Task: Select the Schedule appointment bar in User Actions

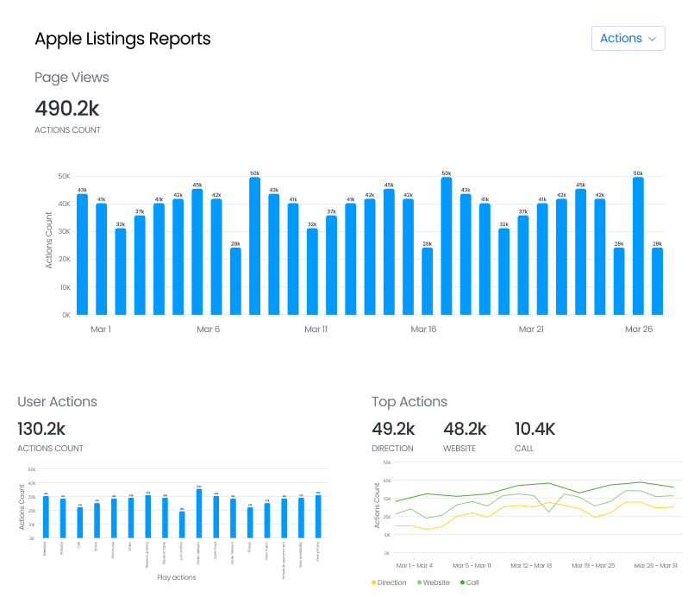Action: coord(284,516)
